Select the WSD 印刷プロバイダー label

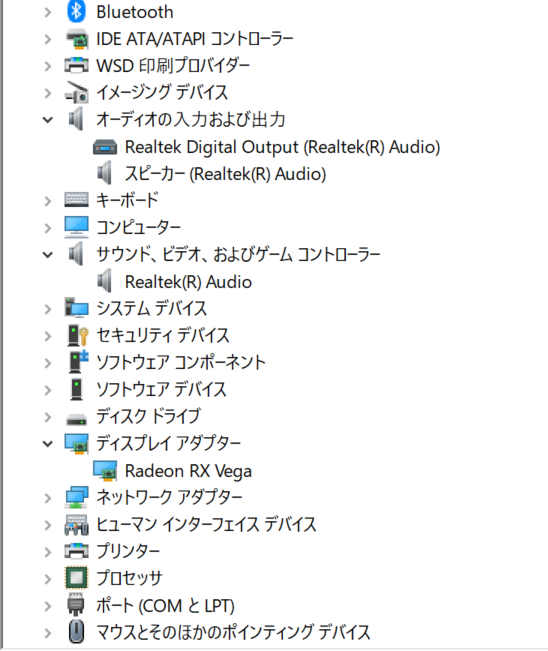click(x=173, y=66)
